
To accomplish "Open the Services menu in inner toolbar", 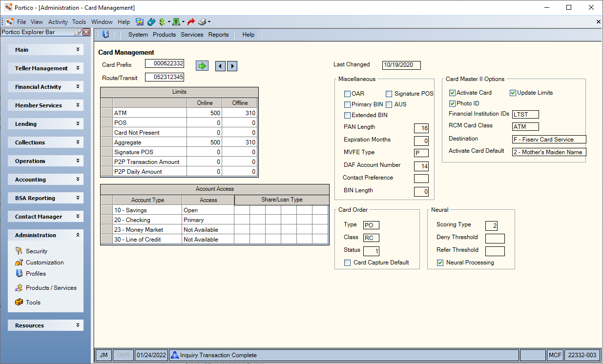I will click(x=192, y=35).
